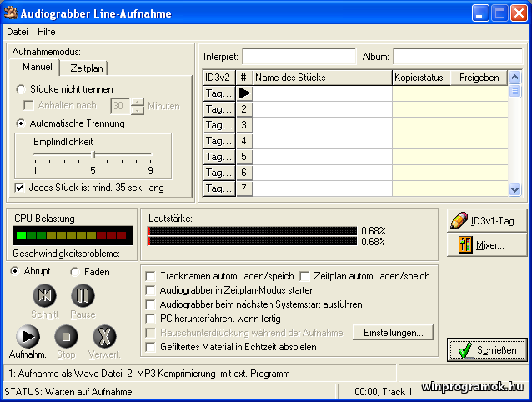Select the Faden radio button
This screenshot has height=402, width=532.
[x=74, y=271]
